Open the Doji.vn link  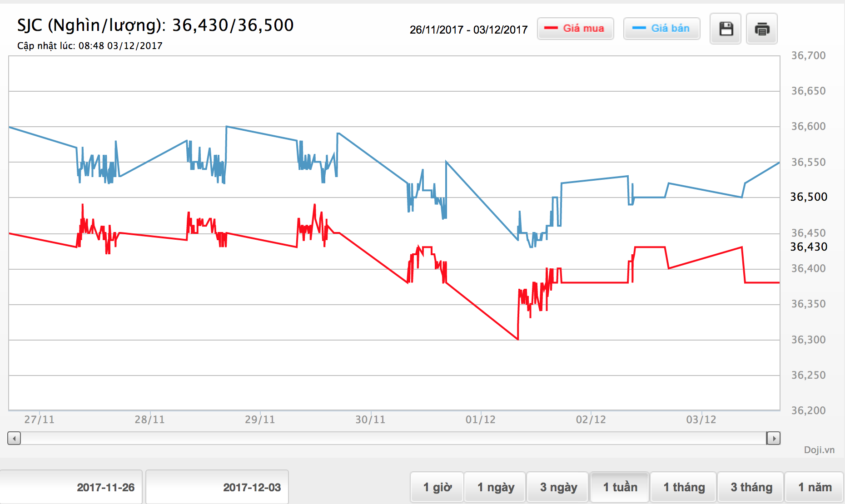pyautogui.click(x=819, y=450)
